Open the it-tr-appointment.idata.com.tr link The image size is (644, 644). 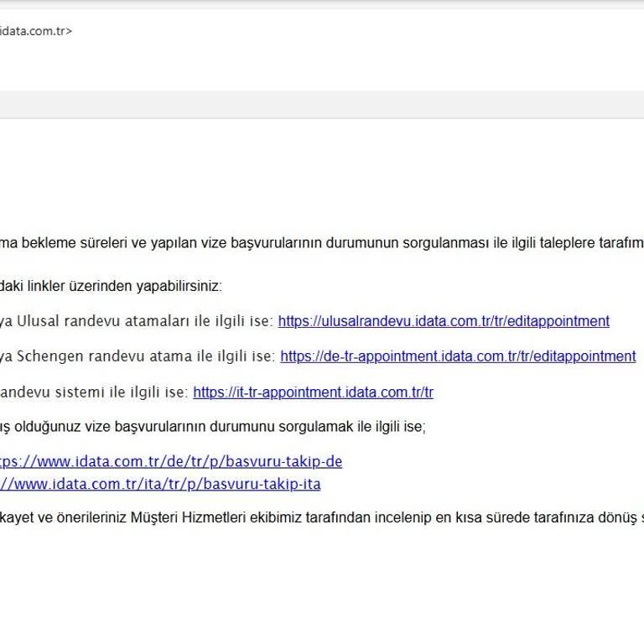point(313,392)
